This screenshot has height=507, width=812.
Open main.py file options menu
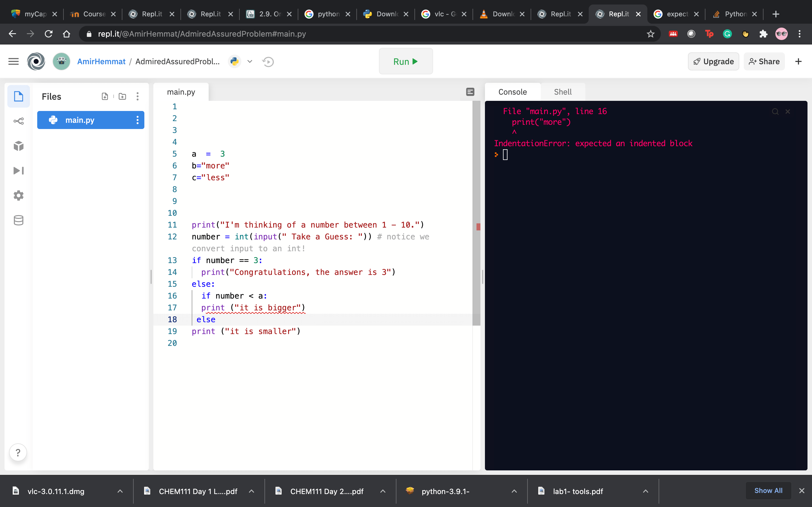tap(137, 120)
